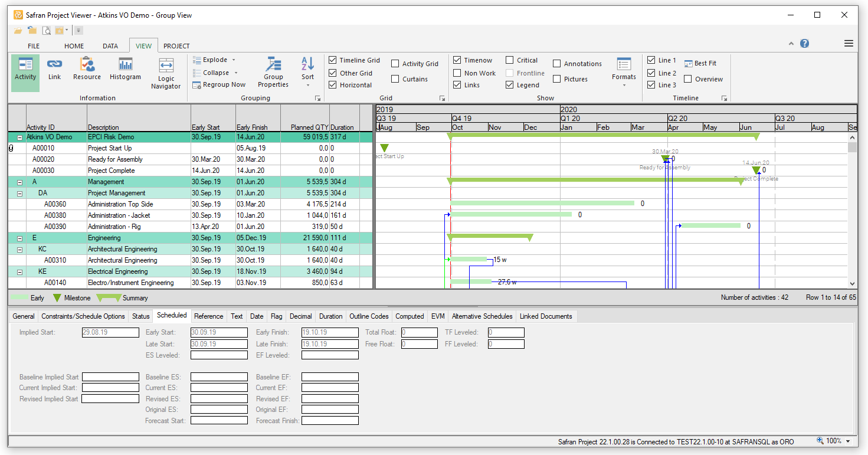Show the Resource information pane
868x455 pixels.
point(87,64)
